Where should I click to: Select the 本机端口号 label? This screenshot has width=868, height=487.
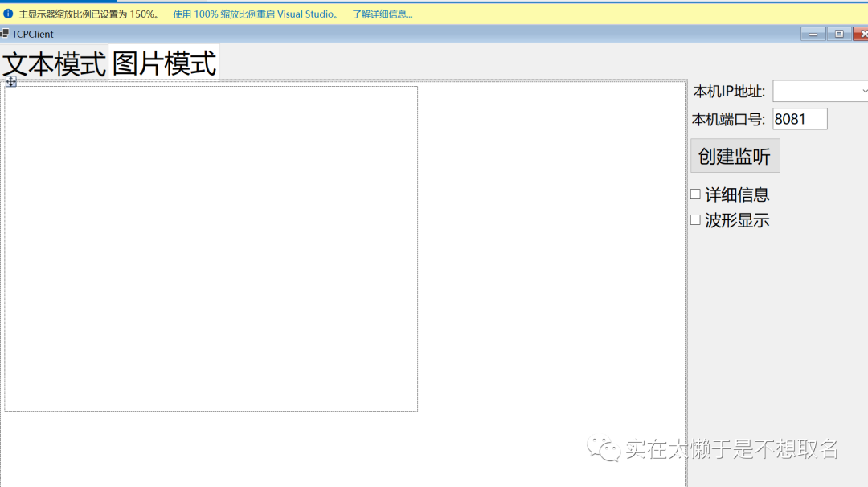[x=728, y=120]
